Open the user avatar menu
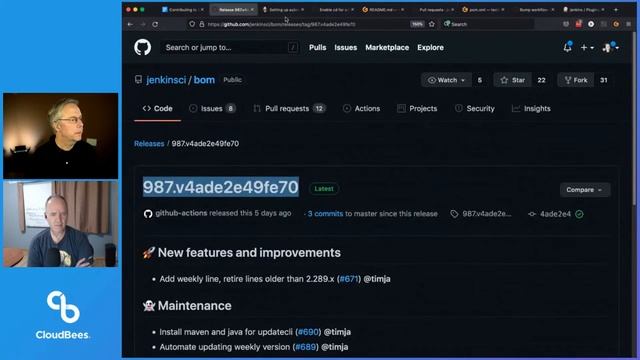The image size is (640, 360). click(x=611, y=48)
